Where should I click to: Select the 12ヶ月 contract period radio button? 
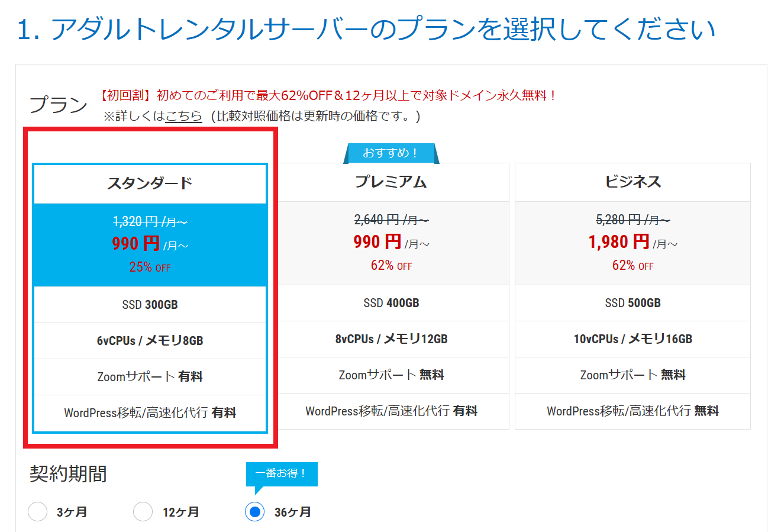tap(143, 512)
